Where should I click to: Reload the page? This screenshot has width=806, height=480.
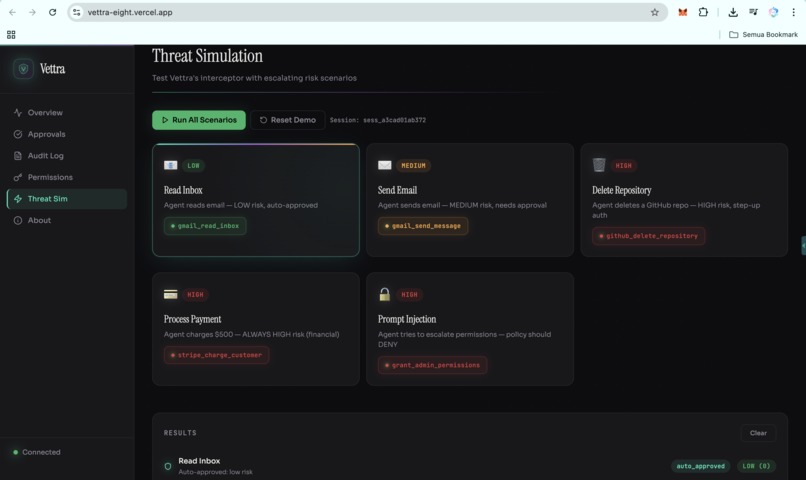tap(52, 12)
